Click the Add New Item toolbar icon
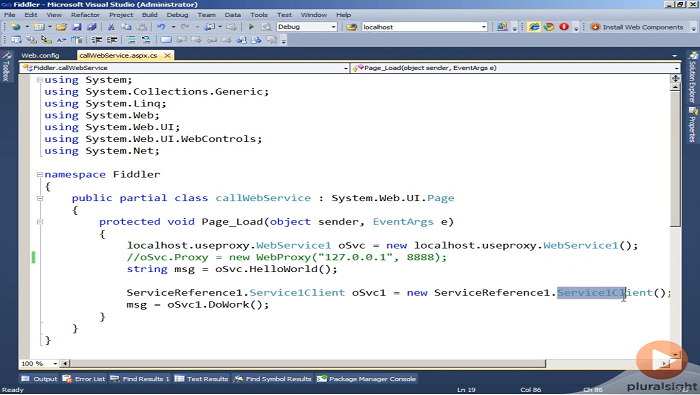700x395 pixels. (x=39, y=27)
